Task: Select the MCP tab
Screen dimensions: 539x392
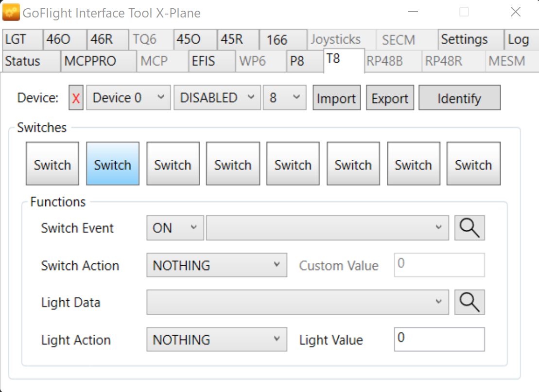Action: [x=163, y=61]
